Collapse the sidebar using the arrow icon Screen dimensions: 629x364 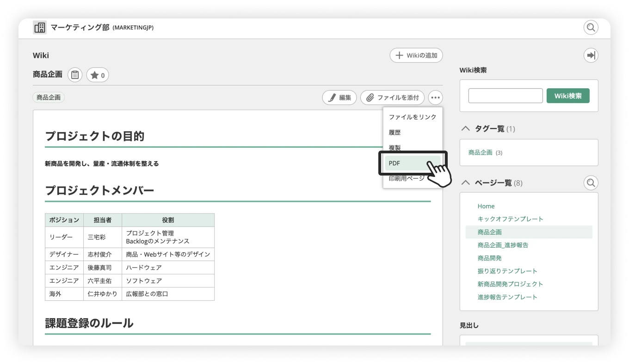coord(591,55)
